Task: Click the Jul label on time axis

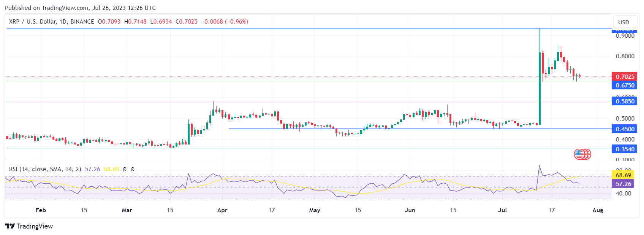Action: 502,210
